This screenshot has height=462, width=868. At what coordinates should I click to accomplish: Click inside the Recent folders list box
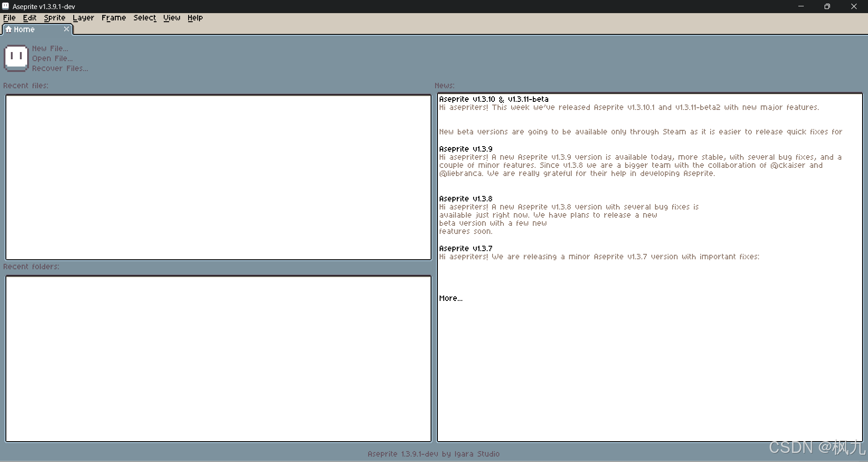(x=218, y=359)
